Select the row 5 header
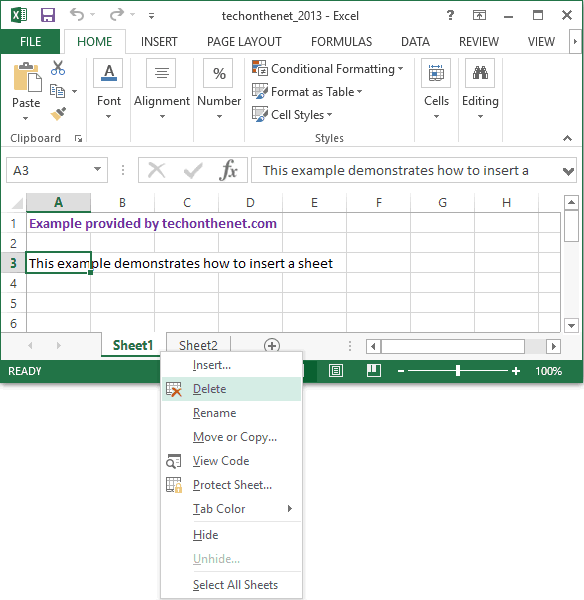Screen dimensions: 584x600 click(x=13, y=303)
